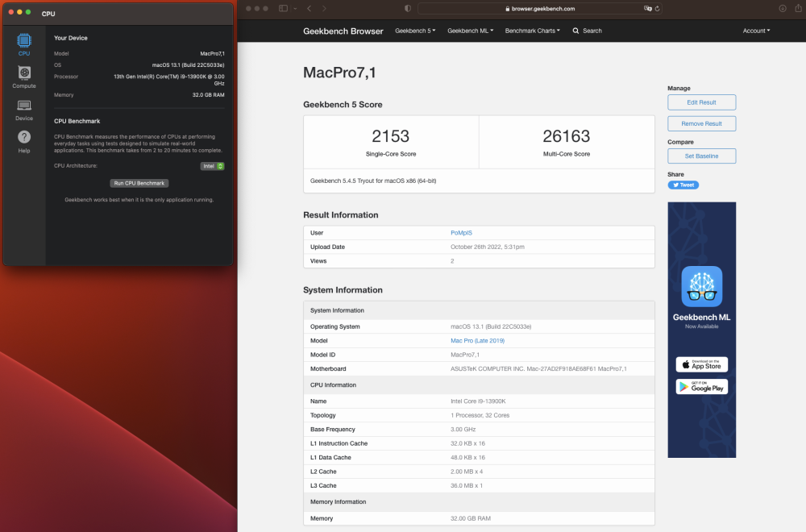Viewport: 806px width, 532px height.
Task: Click the '36.0 MB x 1' L3 Cache value
Action: 467,486
